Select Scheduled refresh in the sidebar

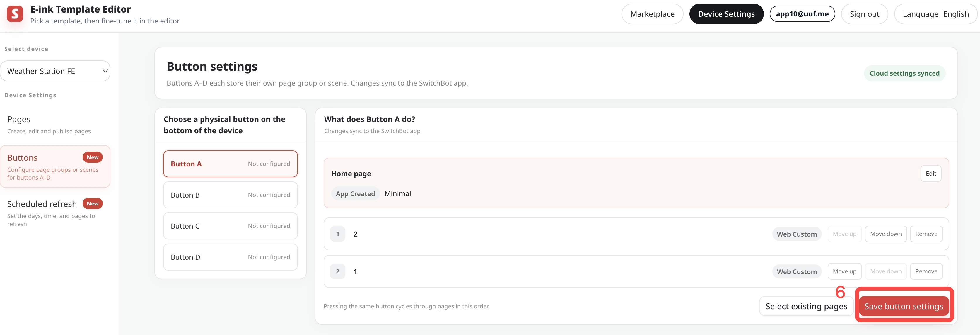point(55,213)
